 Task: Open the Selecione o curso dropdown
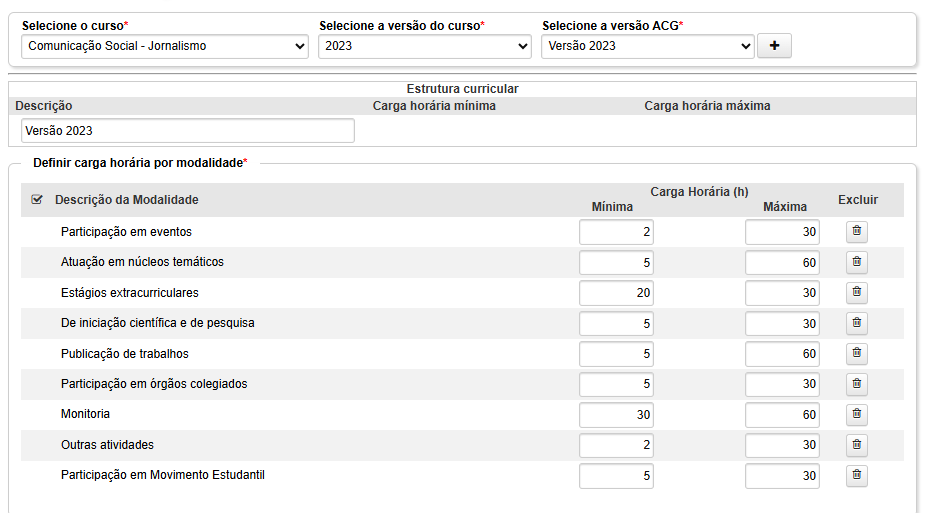click(x=165, y=46)
